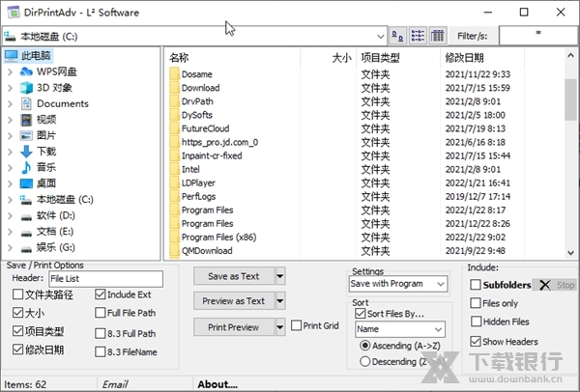Click the Save as Text button
The width and height of the screenshot is (580, 392).
pos(233,276)
